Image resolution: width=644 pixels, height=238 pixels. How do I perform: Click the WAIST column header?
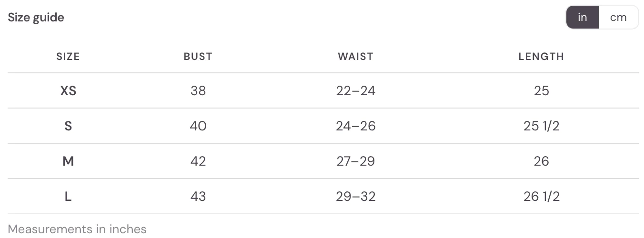pyautogui.click(x=356, y=57)
